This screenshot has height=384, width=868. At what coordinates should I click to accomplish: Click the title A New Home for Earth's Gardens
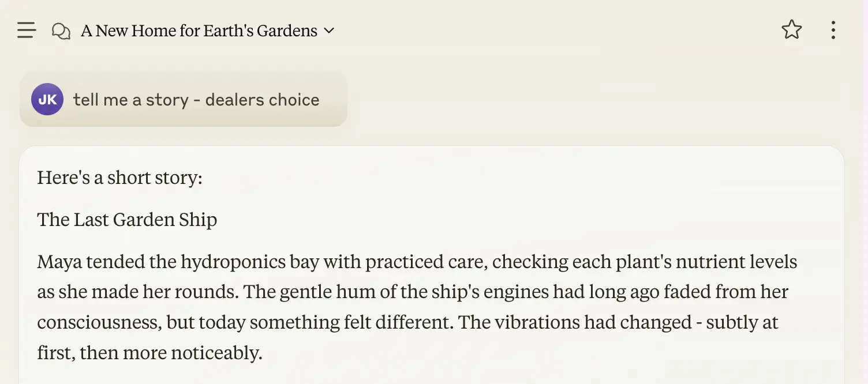[199, 31]
